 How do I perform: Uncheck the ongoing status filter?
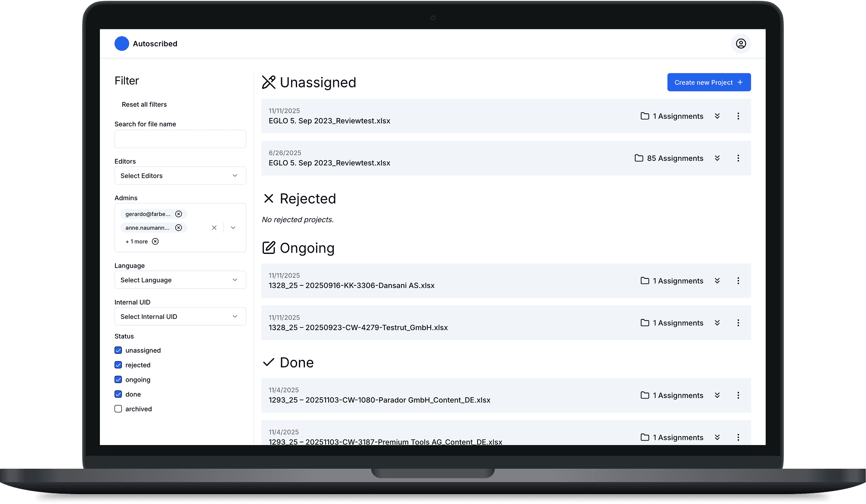tap(118, 379)
